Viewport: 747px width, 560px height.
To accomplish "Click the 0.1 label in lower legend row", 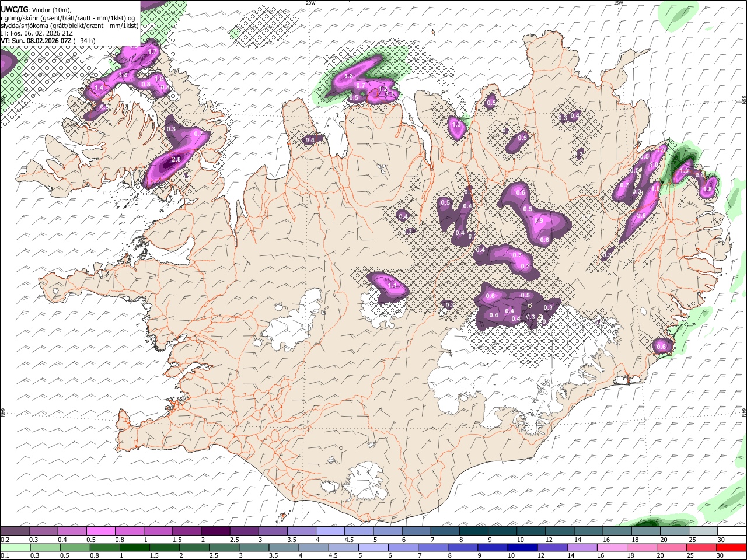I will pos(5,556).
